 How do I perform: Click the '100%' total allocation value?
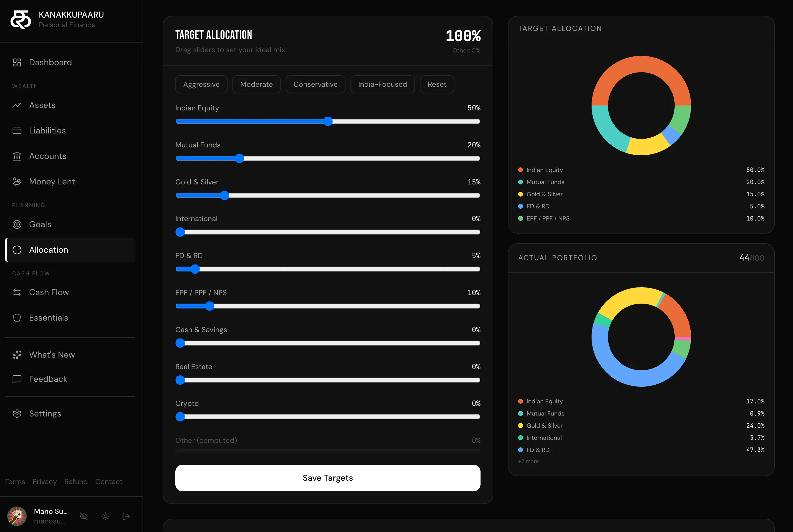(463, 36)
